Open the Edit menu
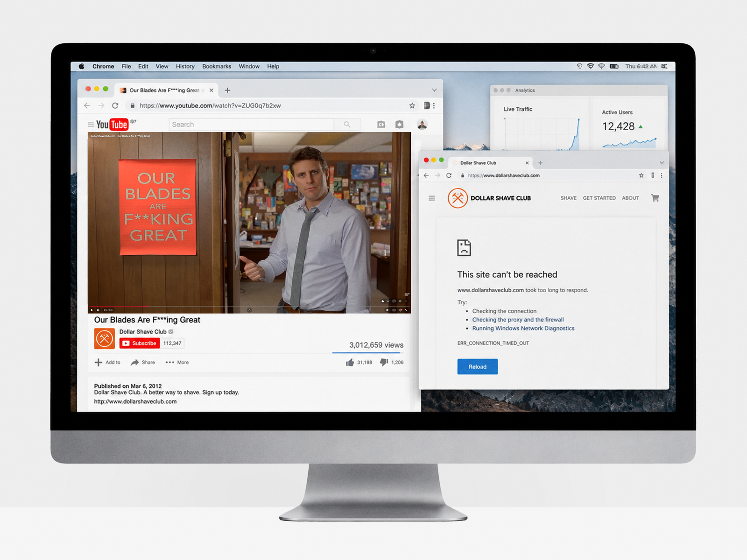 pyautogui.click(x=143, y=66)
